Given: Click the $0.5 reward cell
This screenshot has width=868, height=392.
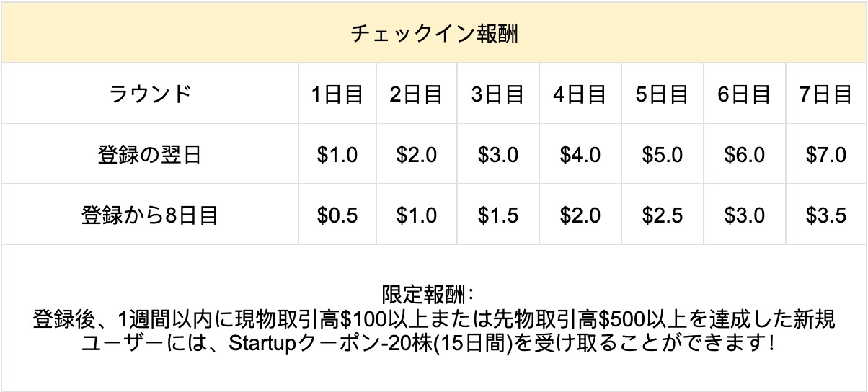Looking at the screenshot, I should (x=337, y=215).
